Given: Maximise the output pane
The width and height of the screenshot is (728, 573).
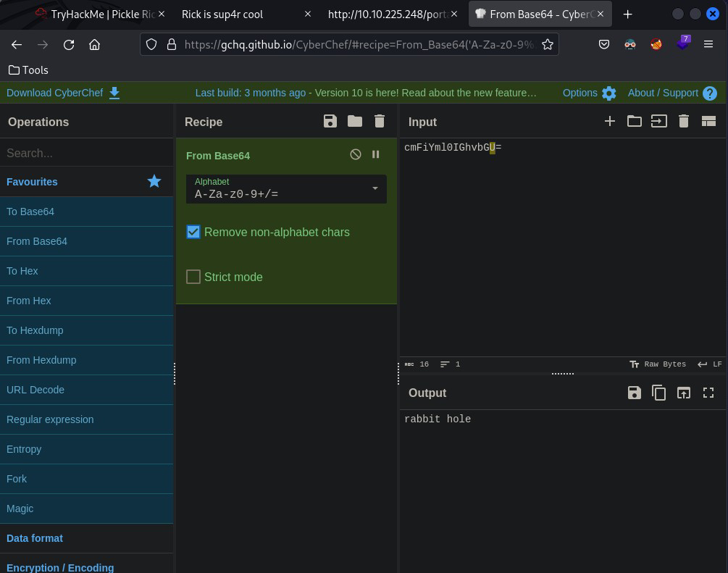Looking at the screenshot, I should click(x=708, y=393).
